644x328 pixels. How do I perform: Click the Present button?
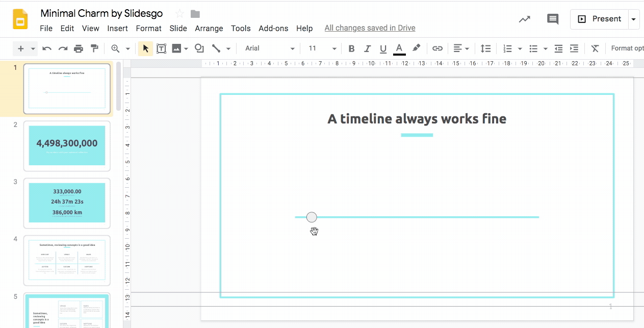[x=600, y=19]
